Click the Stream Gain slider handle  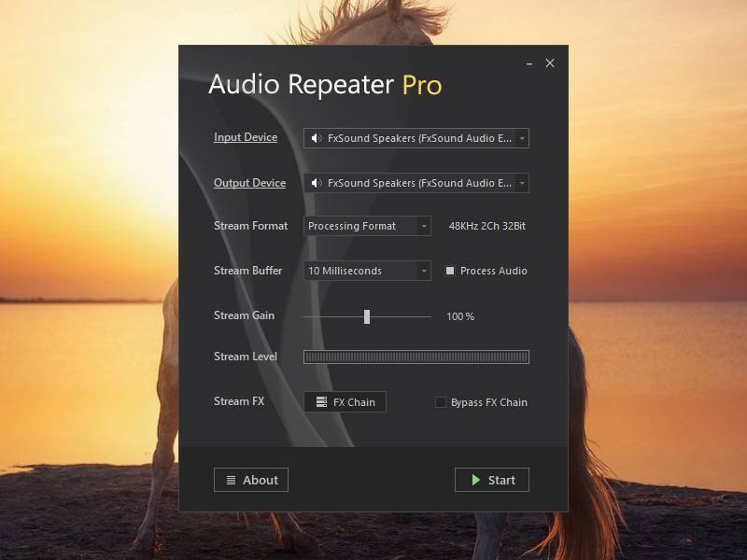point(367,316)
